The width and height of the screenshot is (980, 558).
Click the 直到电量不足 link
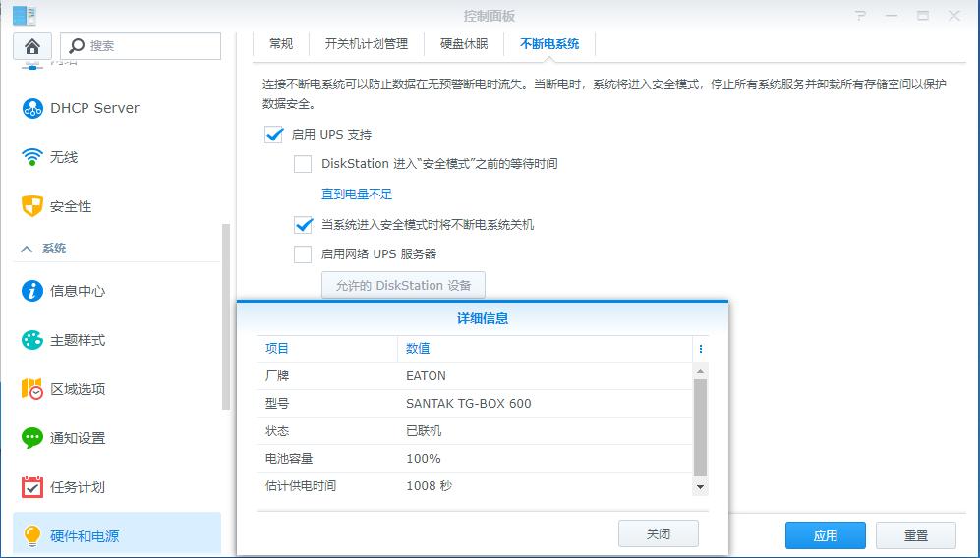tap(357, 195)
